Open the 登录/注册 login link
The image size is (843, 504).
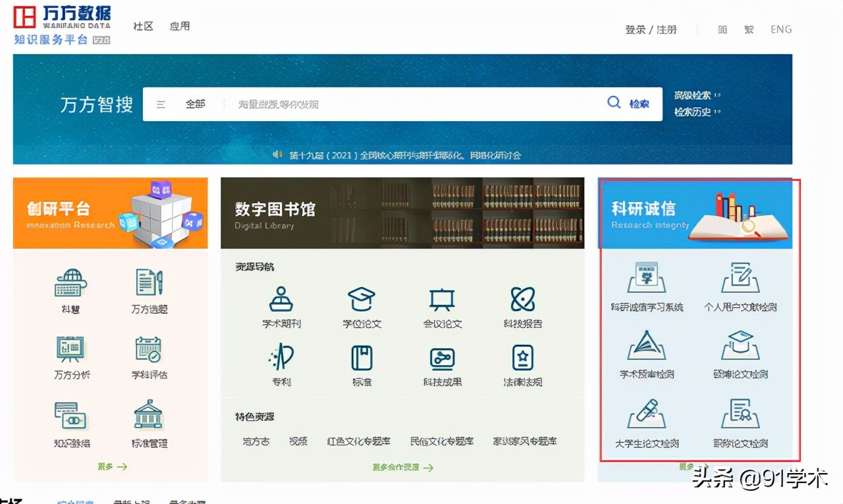[x=651, y=29]
